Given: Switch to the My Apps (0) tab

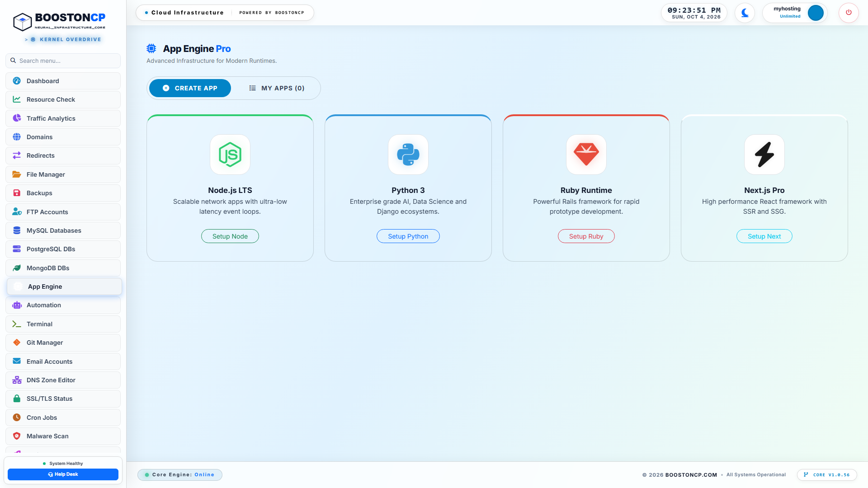Looking at the screenshot, I should 277,88.
